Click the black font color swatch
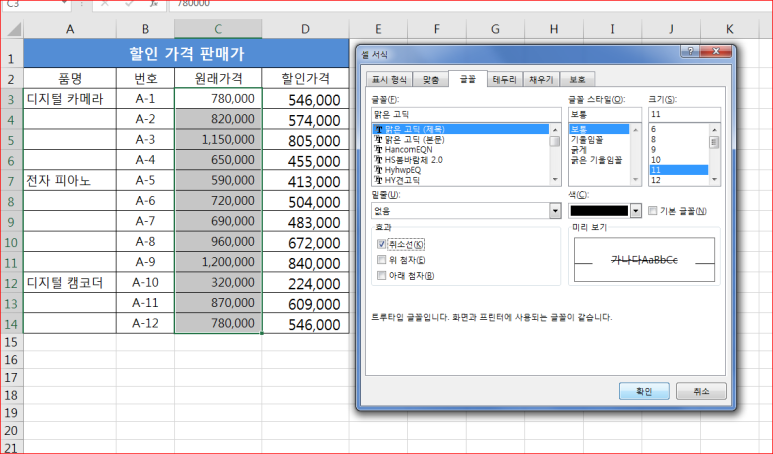 [599, 211]
